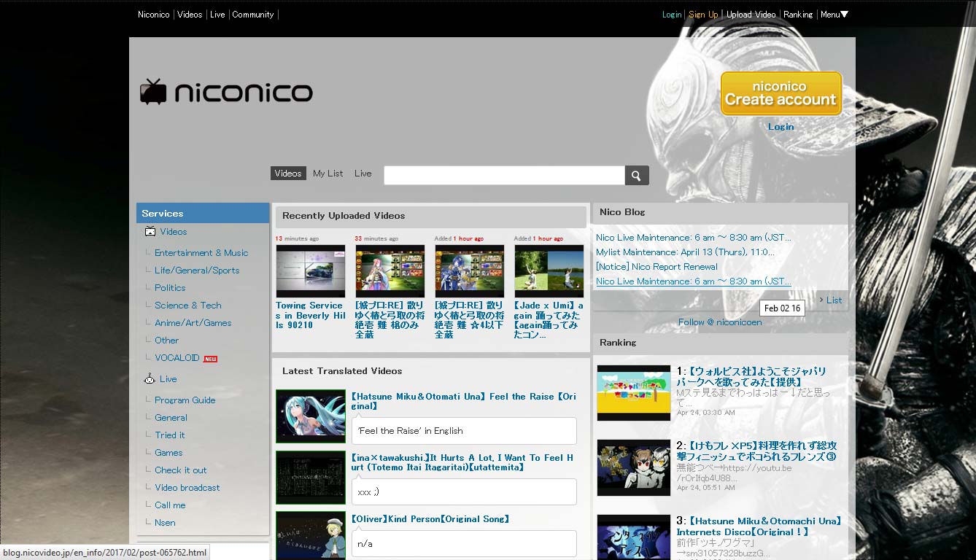The width and height of the screenshot is (976, 560).
Task: Open Check it out link
Action: pos(181,470)
